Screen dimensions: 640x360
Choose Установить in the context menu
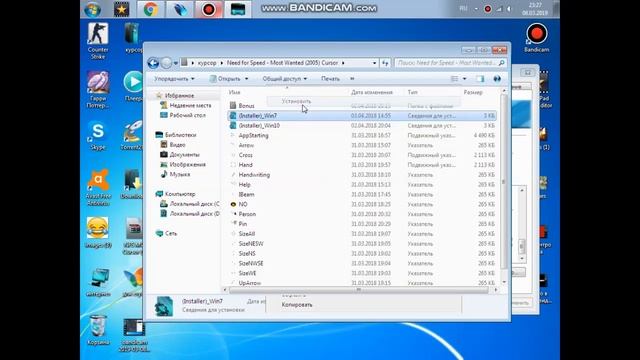tap(296, 101)
